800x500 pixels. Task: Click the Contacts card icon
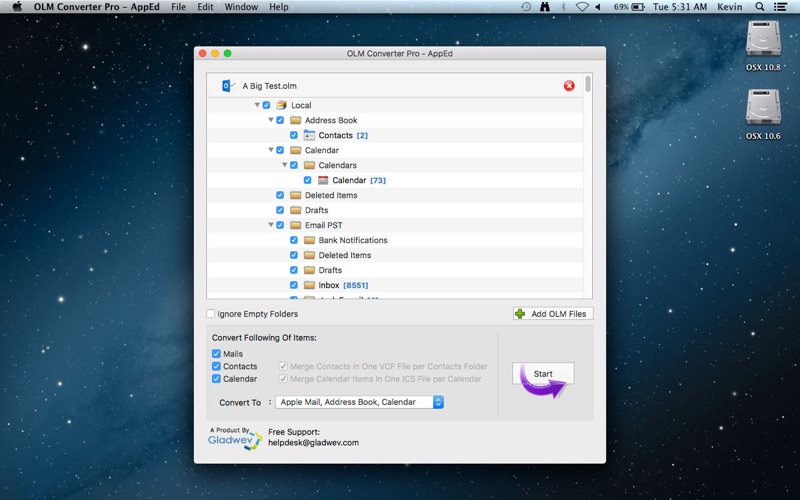click(309, 135)
